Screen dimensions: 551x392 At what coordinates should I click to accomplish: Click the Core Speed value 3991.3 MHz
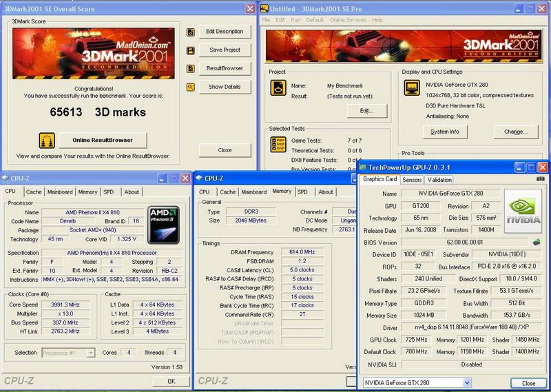pos(65,305)
